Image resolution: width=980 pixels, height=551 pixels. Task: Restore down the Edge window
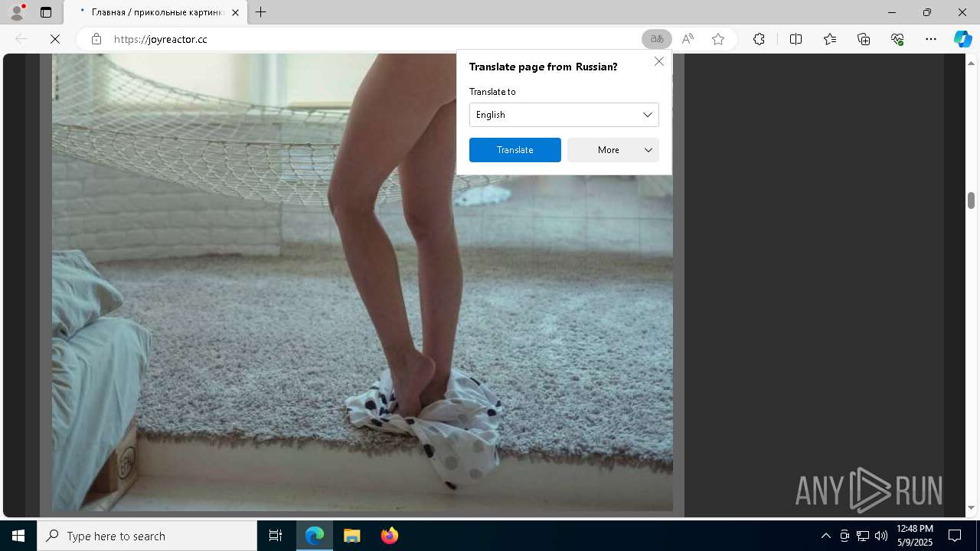point(927,12)
